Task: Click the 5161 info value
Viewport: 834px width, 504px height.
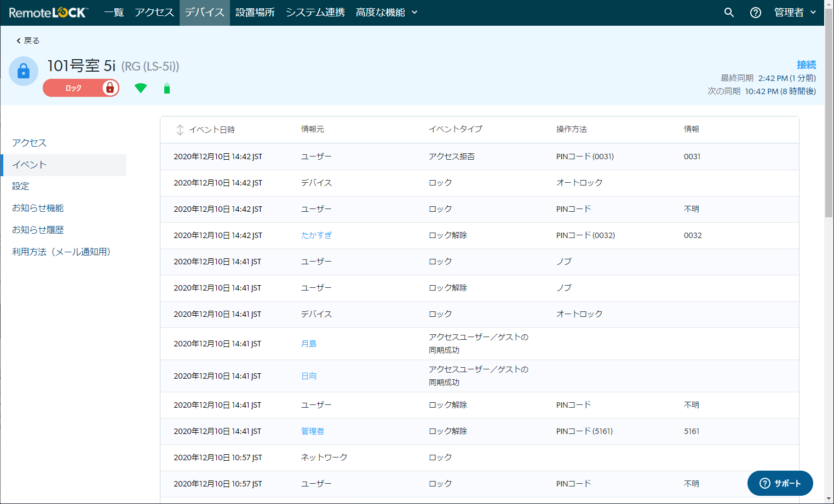Action: pyautogui.click(x=692, y=431)
